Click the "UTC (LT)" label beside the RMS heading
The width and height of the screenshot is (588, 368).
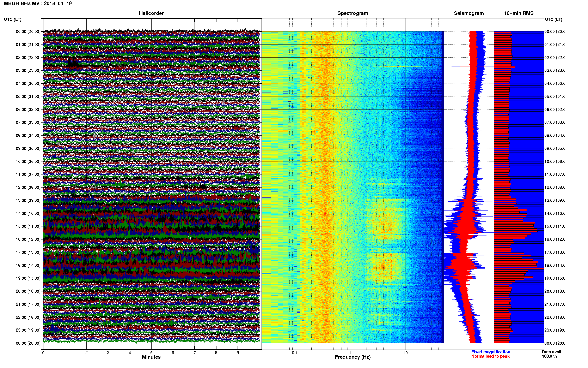coord(553,19)
